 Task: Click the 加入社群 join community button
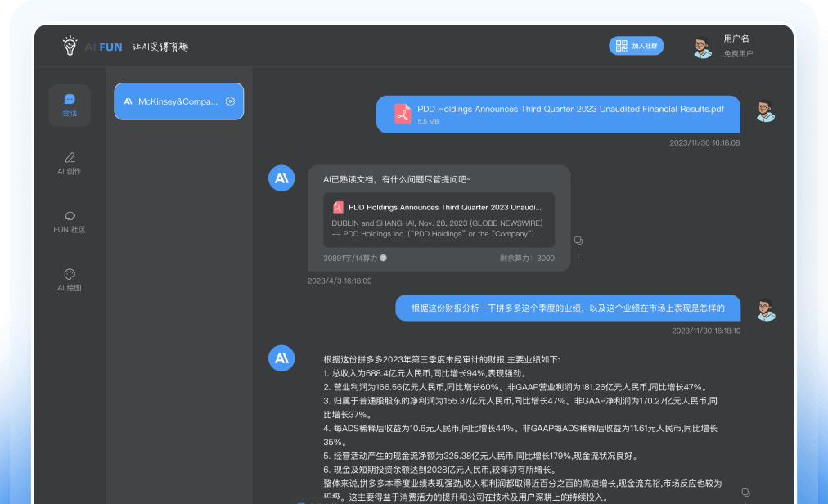click(637, 46)
